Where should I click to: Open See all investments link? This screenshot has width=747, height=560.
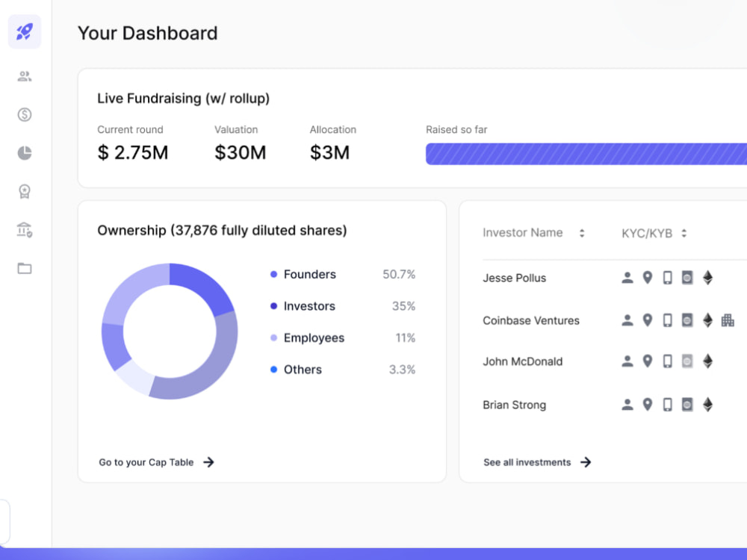[527, 462]
